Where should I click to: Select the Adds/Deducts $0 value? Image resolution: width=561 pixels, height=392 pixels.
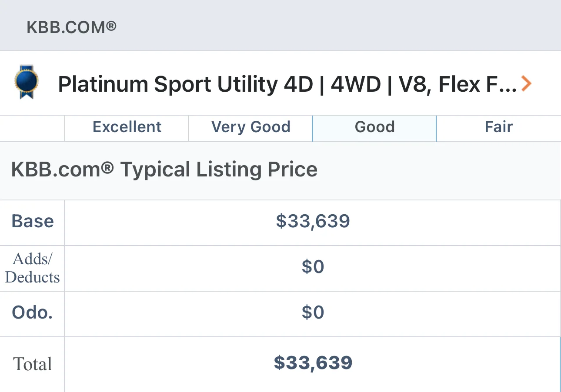(x=313, y=267)
